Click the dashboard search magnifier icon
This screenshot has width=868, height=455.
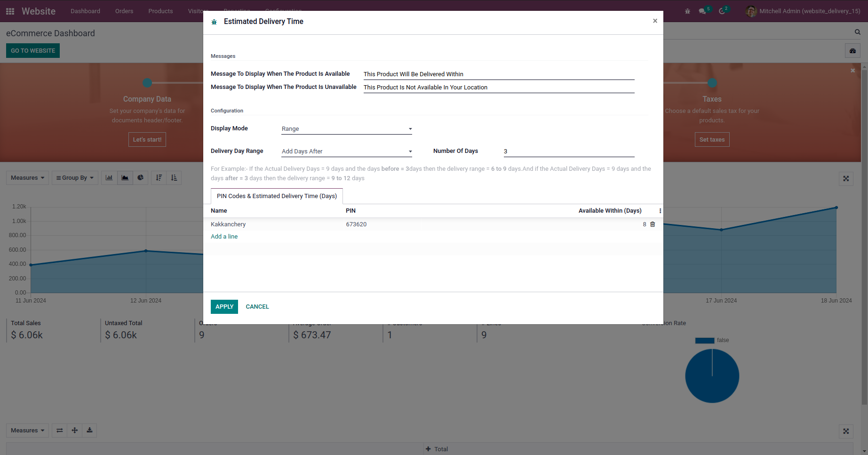click(857, 32)
